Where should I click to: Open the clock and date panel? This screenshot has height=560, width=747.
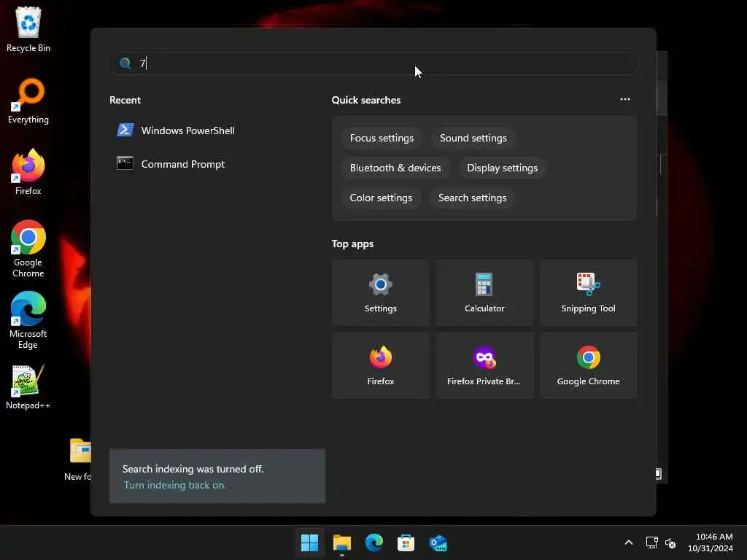tap(711, 542)
